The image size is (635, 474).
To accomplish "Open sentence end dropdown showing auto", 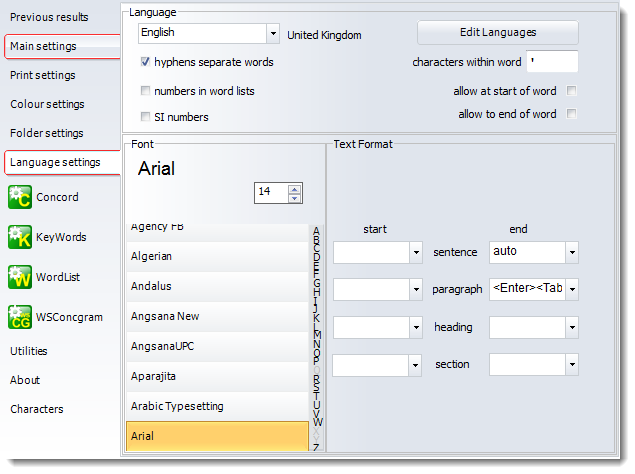I will point(571,253).
